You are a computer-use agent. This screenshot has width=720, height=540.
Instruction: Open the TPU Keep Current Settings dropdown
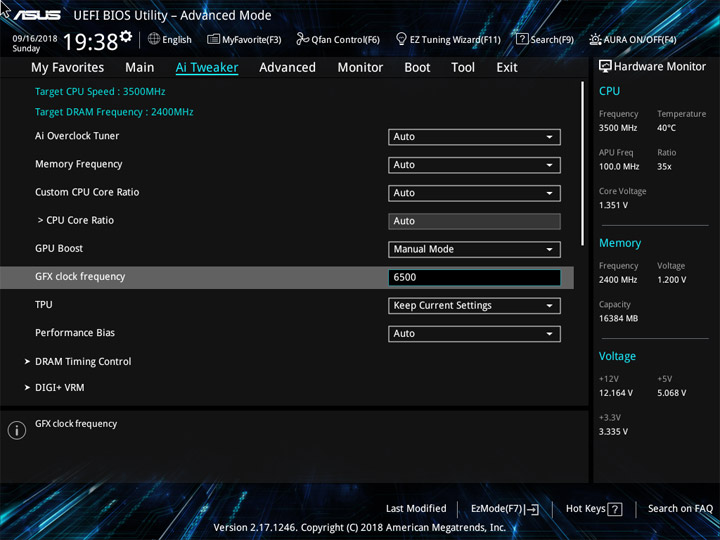pyautogui.click(x=474, y=306)
